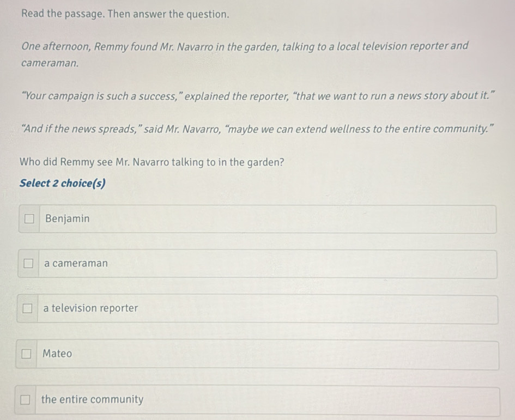Check the box for "a cameraman"
515x420 pixels.
coord(28,263)
